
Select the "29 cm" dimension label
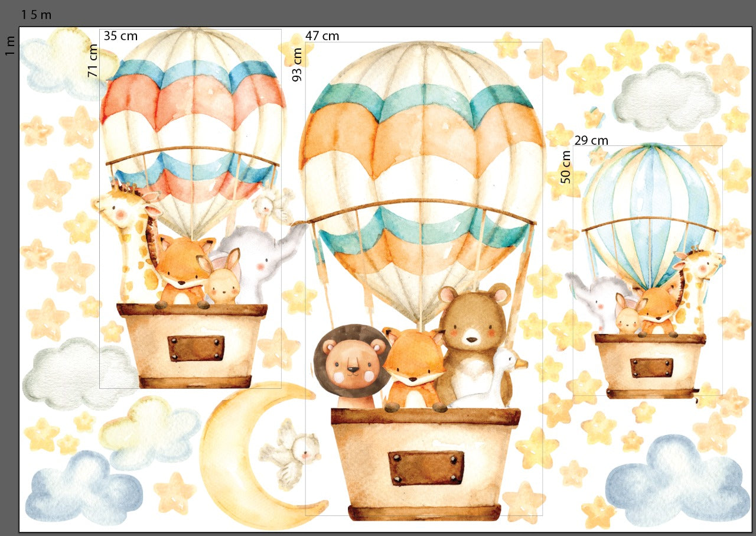point(591,140)
